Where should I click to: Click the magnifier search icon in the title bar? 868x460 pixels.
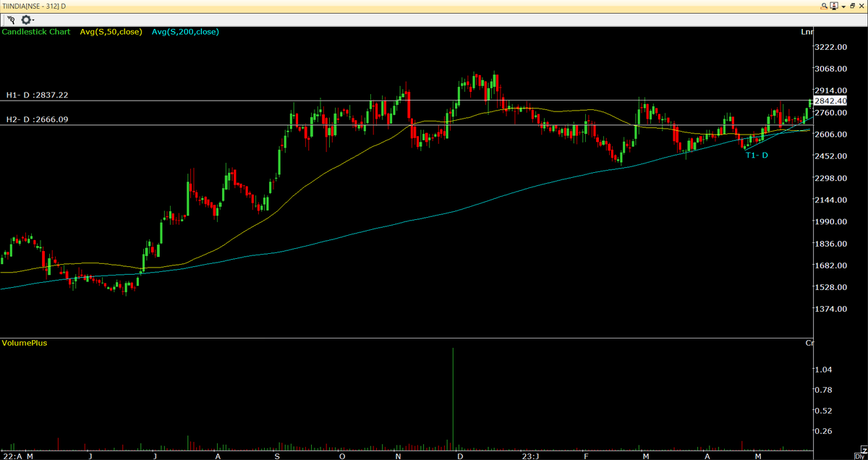pyautogui.click(x=824, y=6)
